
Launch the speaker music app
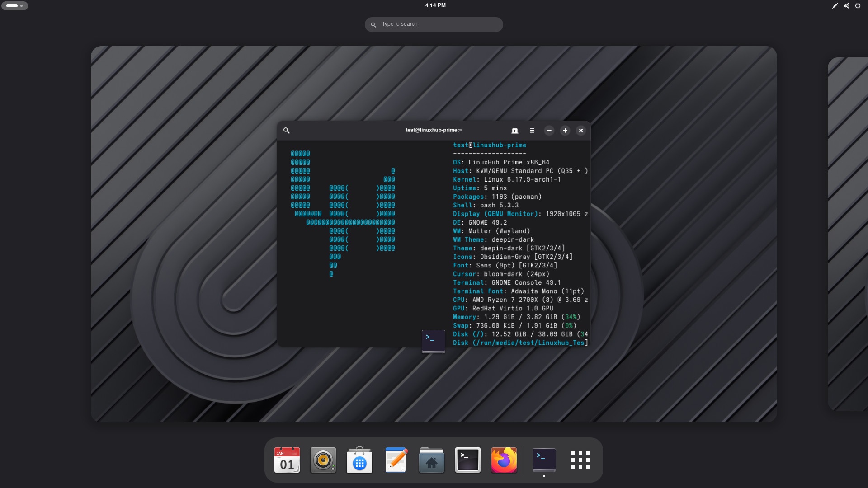(323, 460)
